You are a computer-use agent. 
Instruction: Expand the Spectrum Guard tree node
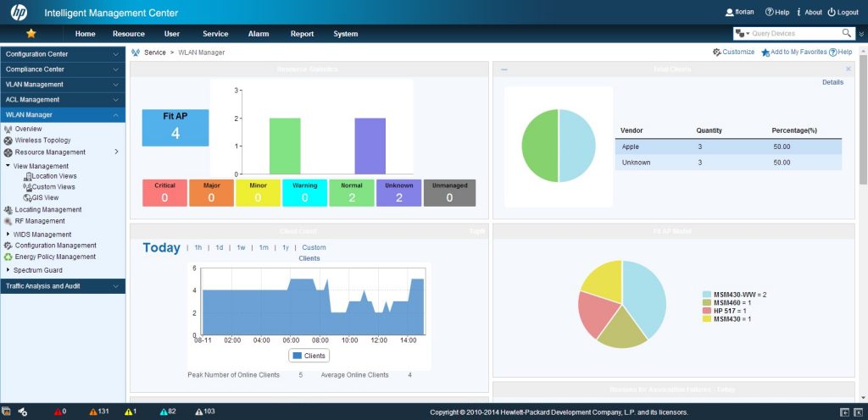(8, 270)
